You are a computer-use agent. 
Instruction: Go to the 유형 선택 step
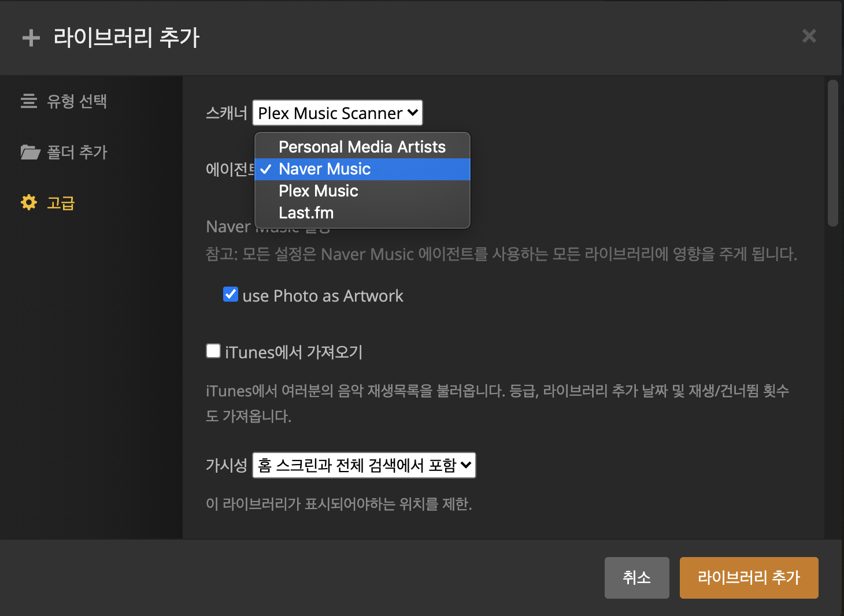(x=77, y=101)
